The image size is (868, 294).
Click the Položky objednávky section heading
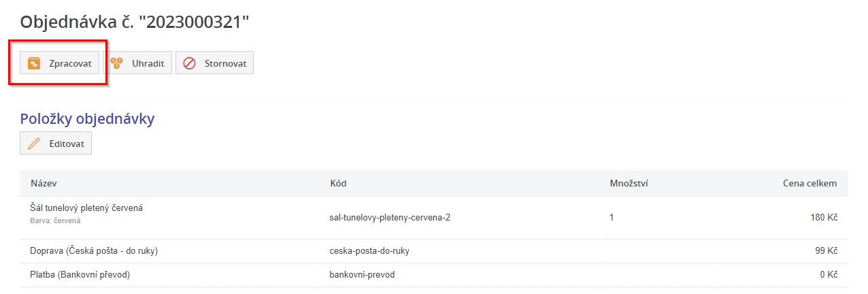[x=88, y=119]
